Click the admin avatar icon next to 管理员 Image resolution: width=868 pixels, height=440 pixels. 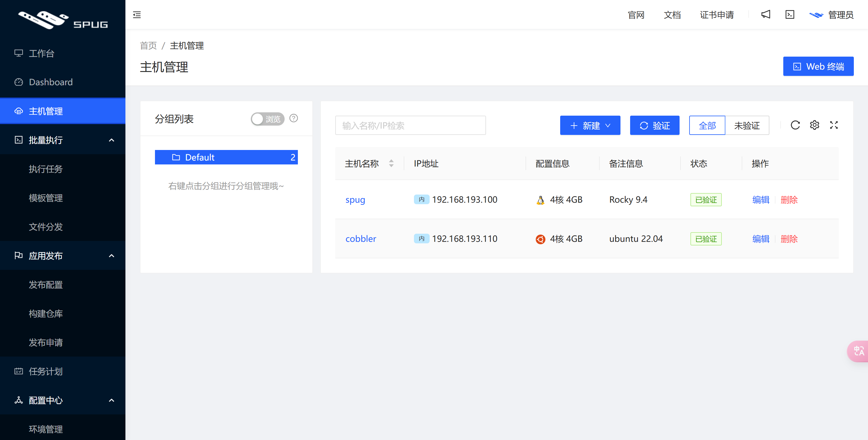click(816, 15)
